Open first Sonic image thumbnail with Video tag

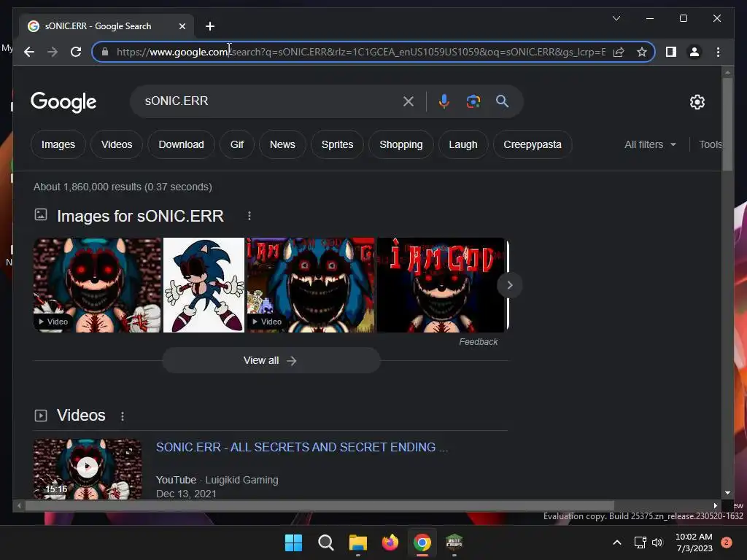pyautogui.click(x=97, y=285)
